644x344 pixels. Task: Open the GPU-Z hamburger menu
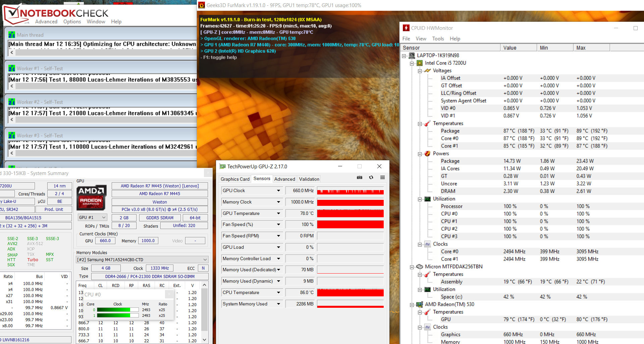[x=382, y=177]
